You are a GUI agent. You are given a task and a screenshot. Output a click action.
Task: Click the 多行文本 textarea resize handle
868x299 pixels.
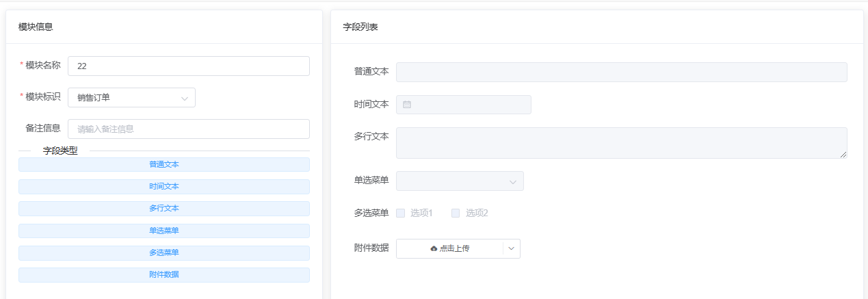pyautogui.click(x=843, y=155)
